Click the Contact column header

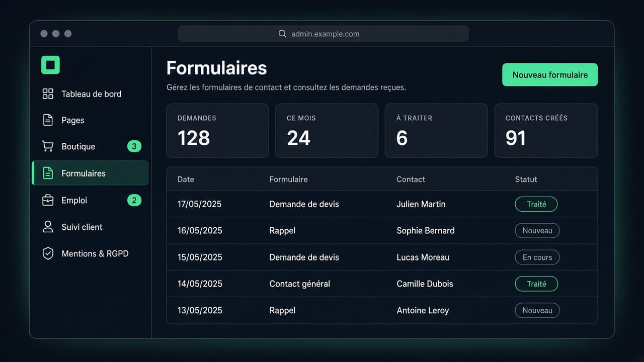411,179
